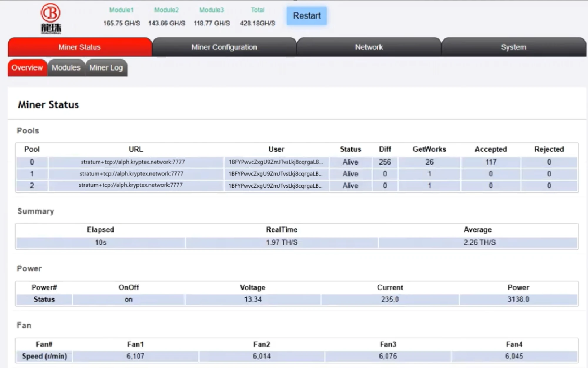The width and height of the screenshot is (588, 368).
Task: Open the Miner Configuration tab
Action: [224, 47]
